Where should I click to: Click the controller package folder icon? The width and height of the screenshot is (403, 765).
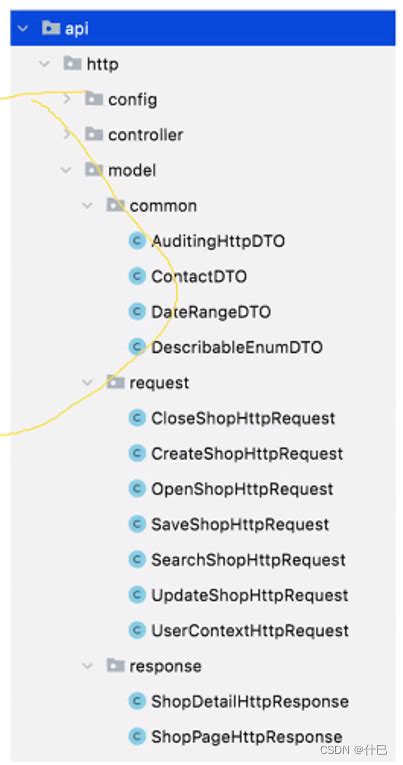click(x=94, y=134)
